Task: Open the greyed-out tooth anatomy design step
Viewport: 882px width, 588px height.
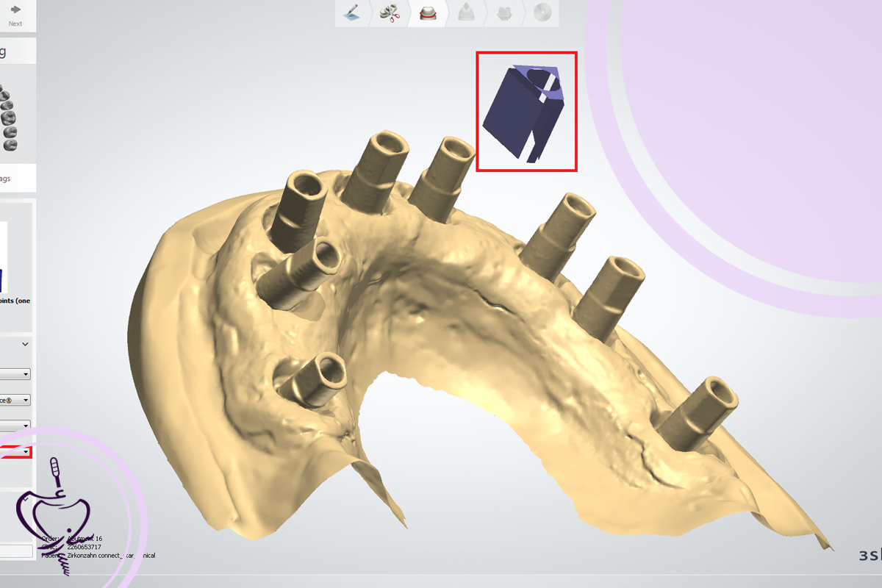Action: 504,12
